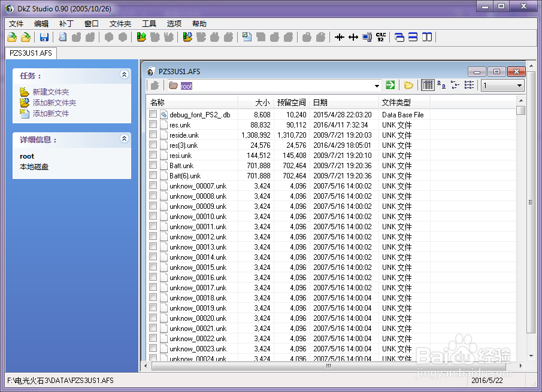542x392 pixels.
Task: Open the 帮助 menu
Action: coord(199,24)
